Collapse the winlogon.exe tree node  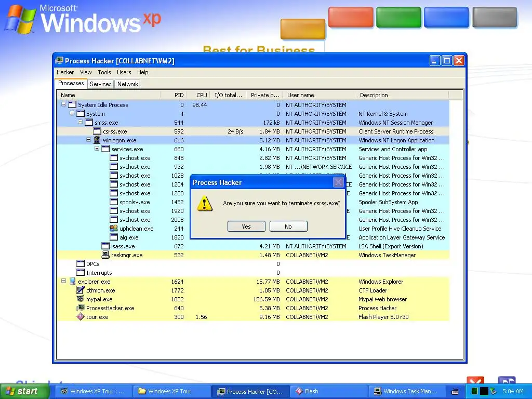pos(88,140)
